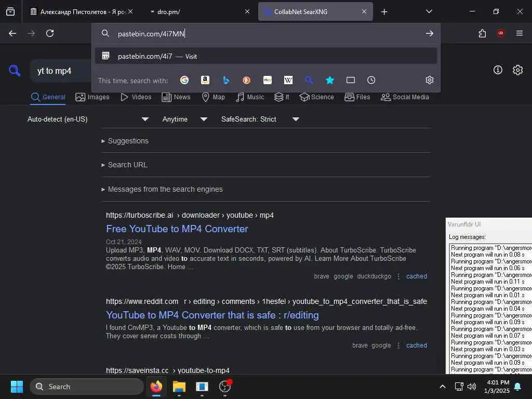The width and height of the screenshot is (532, 399).
Task: Switch to the Science category tab
Action: 316,97
